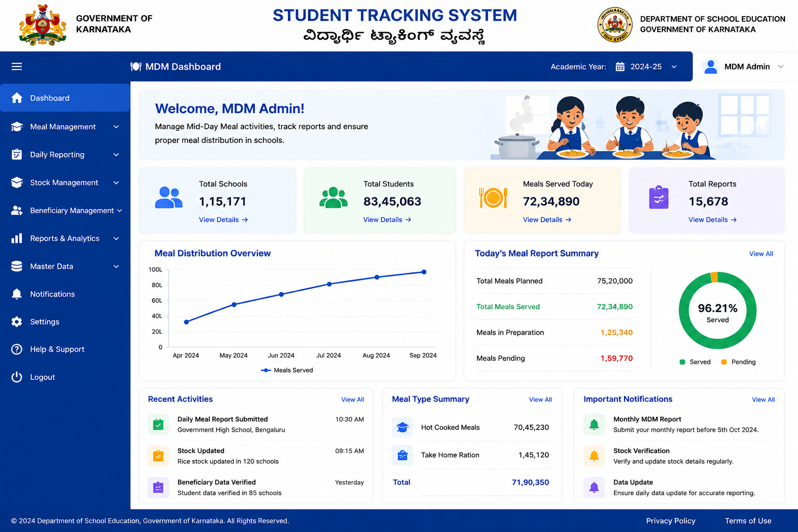The image size is (798, 532).
Task: Click View All in Recent Activities
Action: (353, 400)
